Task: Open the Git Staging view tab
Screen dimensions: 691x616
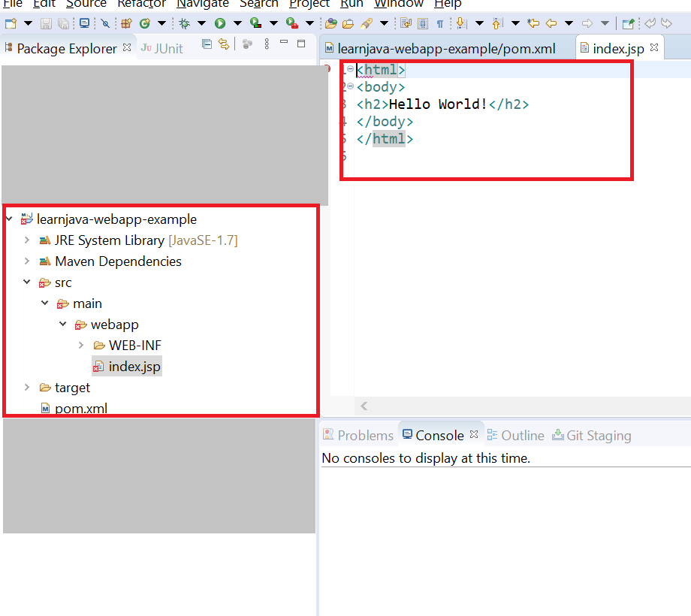Action: [598, 436]
